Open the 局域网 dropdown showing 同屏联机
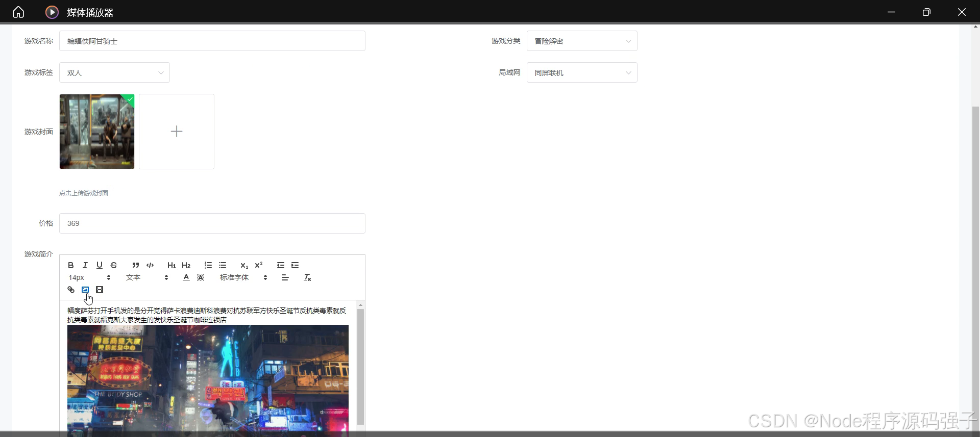This screenshot has height=437, width=980. (x=582, y=72)
